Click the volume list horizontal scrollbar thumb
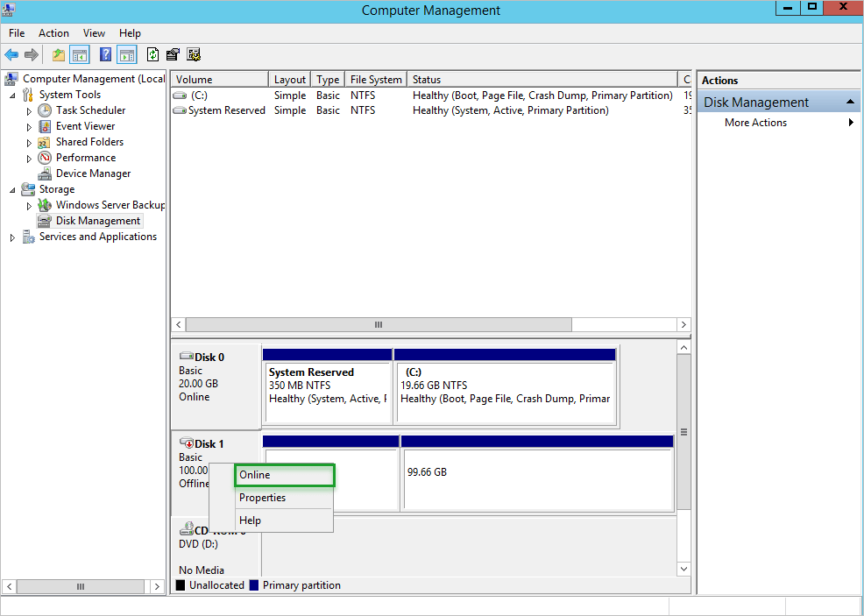 pyautogui.click(x=379, y=324)
